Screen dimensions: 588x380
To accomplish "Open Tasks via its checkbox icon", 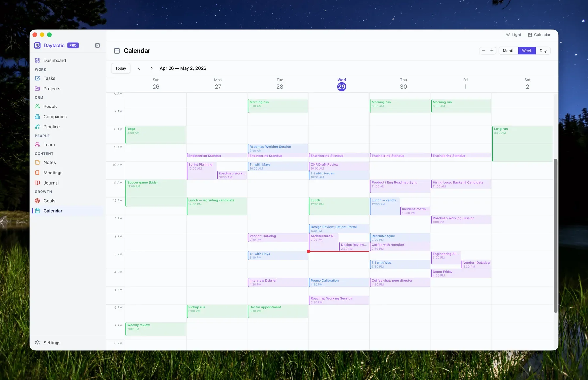I will pyautogui.click(x=37, y=78).
